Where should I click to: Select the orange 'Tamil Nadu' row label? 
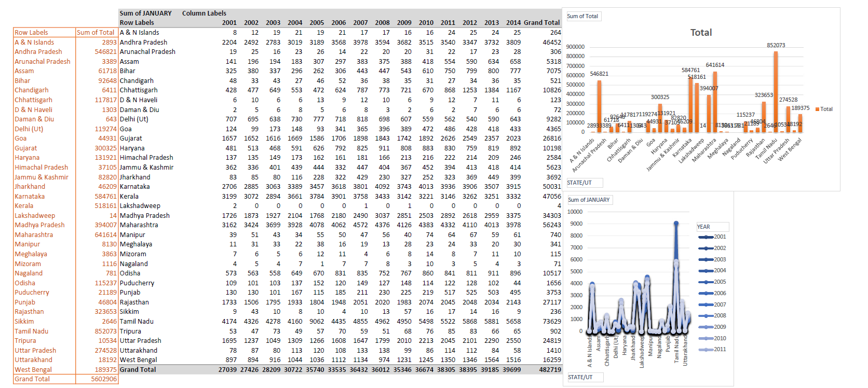coord(32,331)
